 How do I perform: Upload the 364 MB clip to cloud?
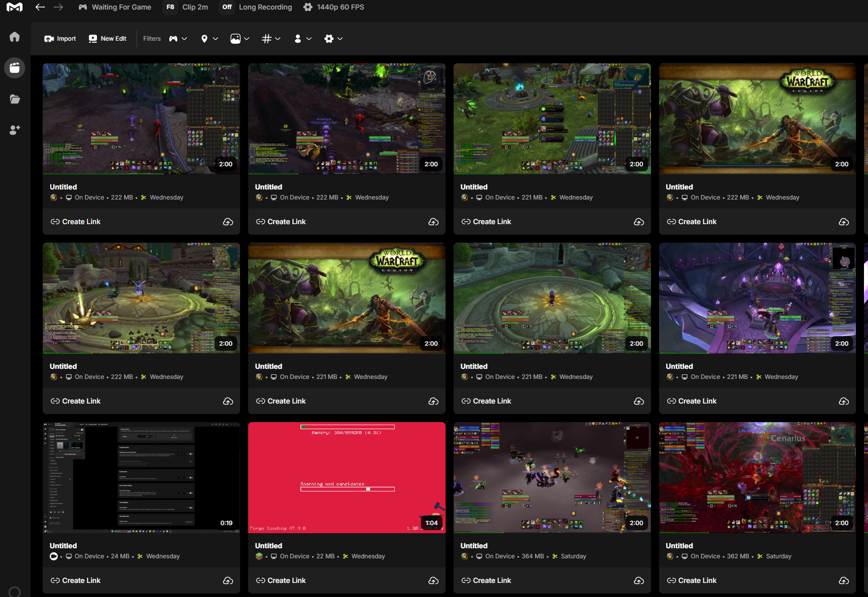tap(639, 580)
